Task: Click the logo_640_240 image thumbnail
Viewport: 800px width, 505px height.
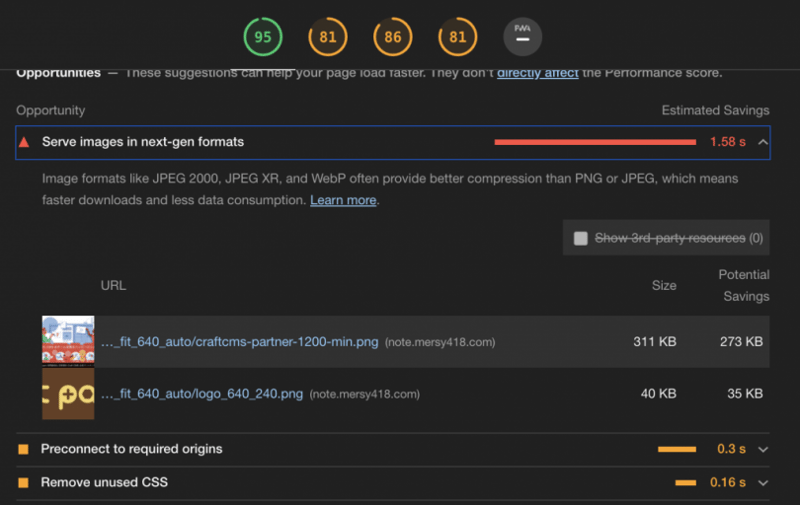Action: pos(68,394)
